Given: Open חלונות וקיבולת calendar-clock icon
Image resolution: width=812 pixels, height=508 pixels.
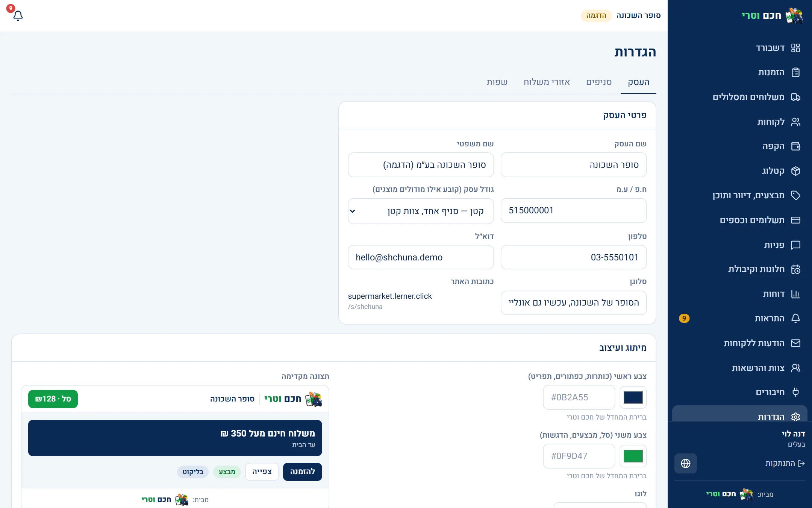Looking at the screenshot, I should pyautogui.click(x=795, y=269).
